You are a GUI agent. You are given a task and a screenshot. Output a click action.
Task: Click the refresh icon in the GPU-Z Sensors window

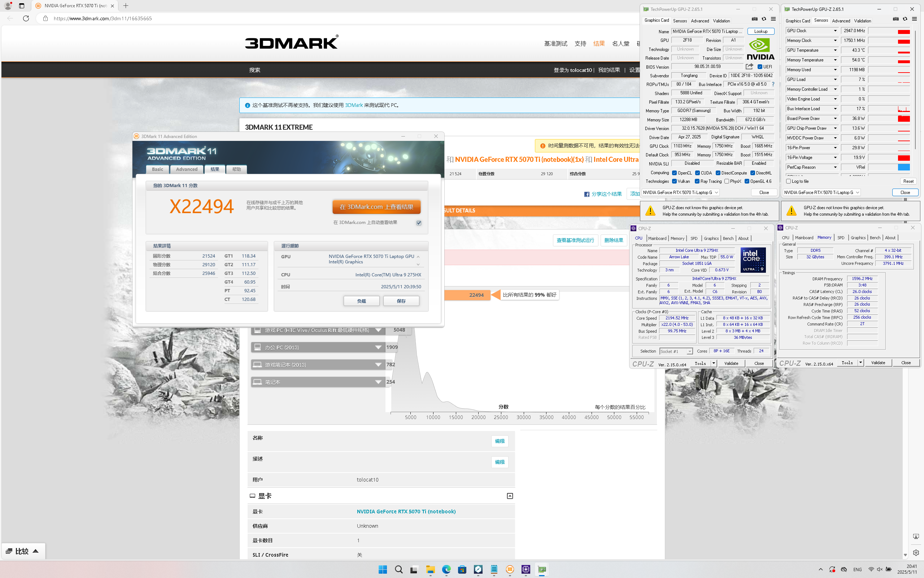[905, 19]
